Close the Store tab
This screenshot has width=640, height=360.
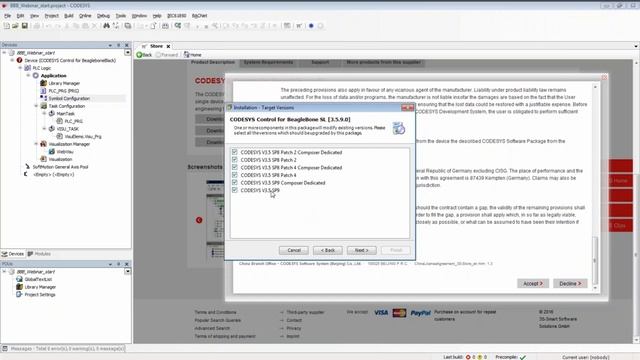(x=168, y=46)
